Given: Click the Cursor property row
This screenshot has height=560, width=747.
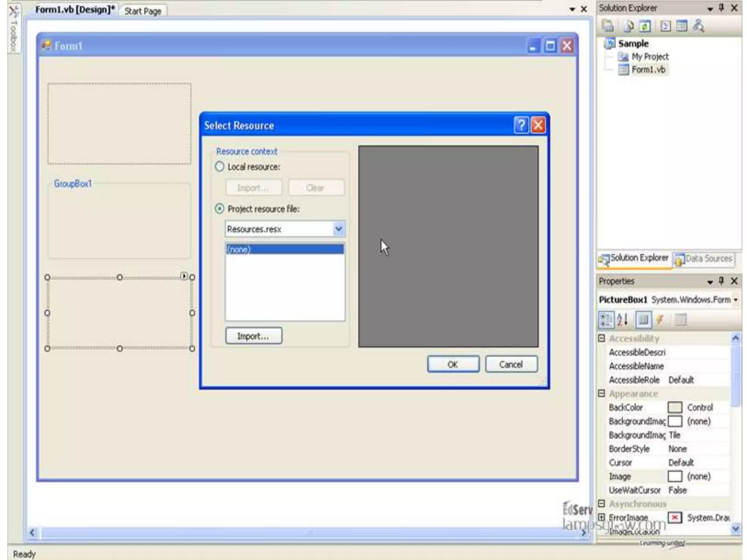Looking at the screenshot, I should tap(668, 462).
